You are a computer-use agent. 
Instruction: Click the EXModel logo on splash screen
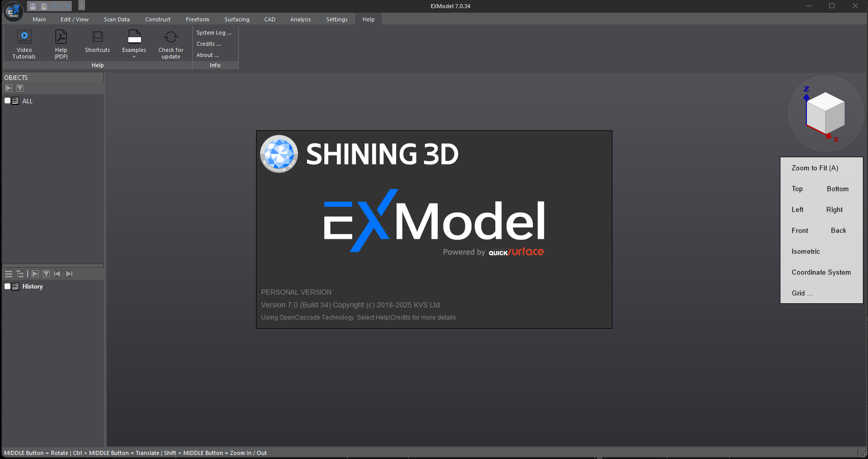click(x=434, y=220)
